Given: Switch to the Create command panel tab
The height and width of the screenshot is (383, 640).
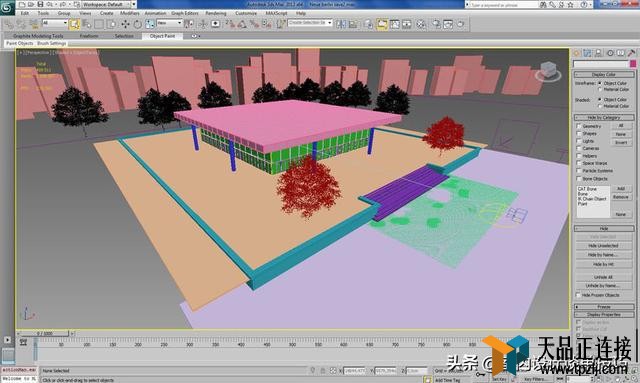Looking at the screenshot, I should (x=577, y=53).
